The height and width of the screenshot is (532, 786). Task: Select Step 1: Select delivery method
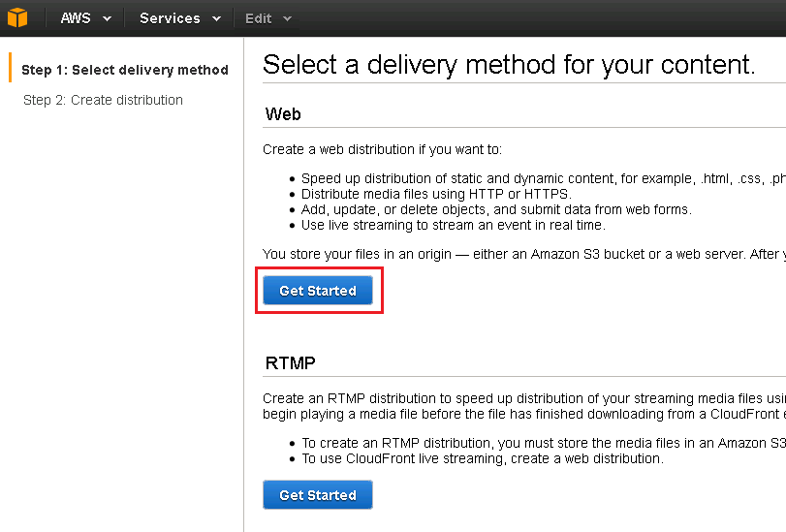point(125,70)
